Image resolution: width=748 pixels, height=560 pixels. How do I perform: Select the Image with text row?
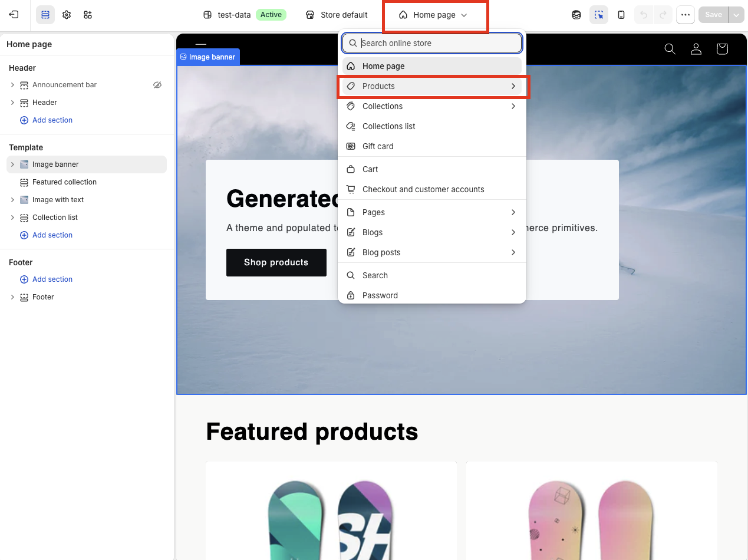click(87, 200)
